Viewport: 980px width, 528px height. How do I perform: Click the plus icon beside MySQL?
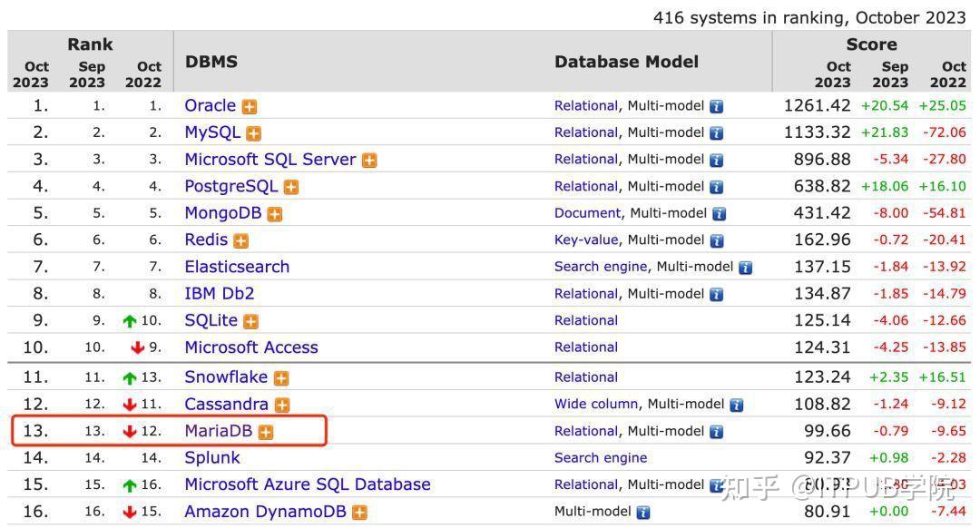pos(254,133)
